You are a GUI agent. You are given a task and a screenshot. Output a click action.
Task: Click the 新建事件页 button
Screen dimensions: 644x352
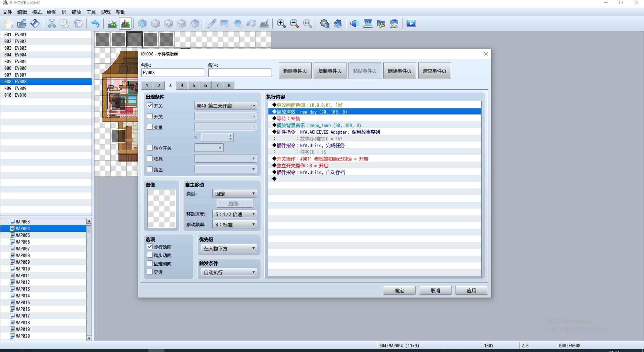pyautogui.click(x=295, y=71)
